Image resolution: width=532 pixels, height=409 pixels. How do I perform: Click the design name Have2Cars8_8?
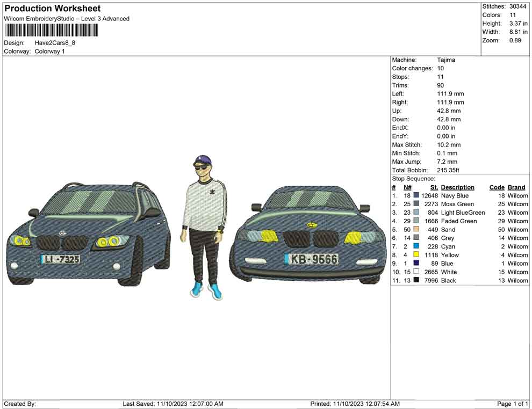pyautogui.click(x=54, y=42)
